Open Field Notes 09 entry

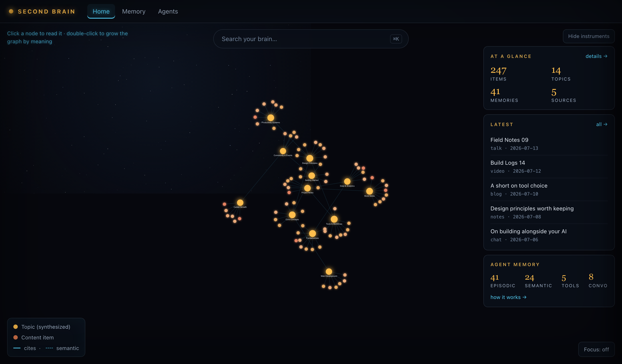(x=549, y=144)
